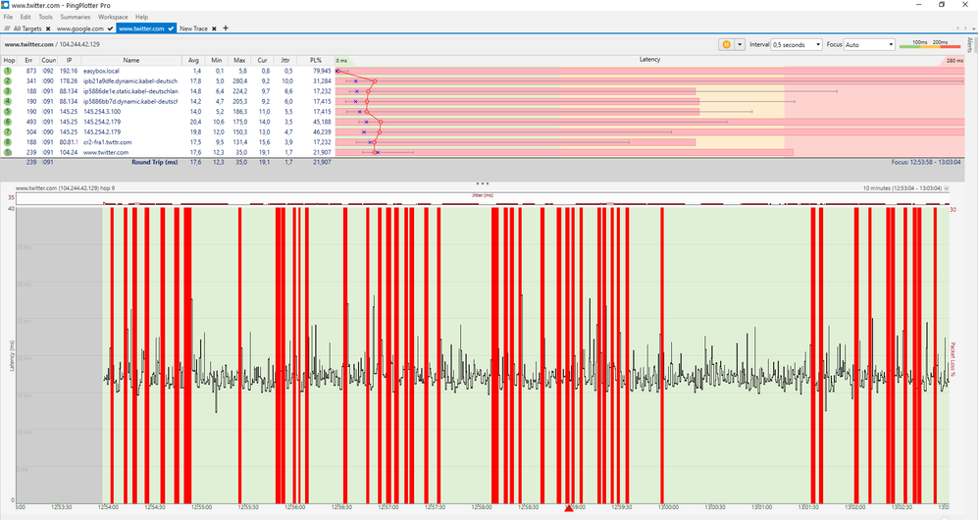Open the Alerts side panel
This screenshot has width=980, height=520.
coord(971,47)
